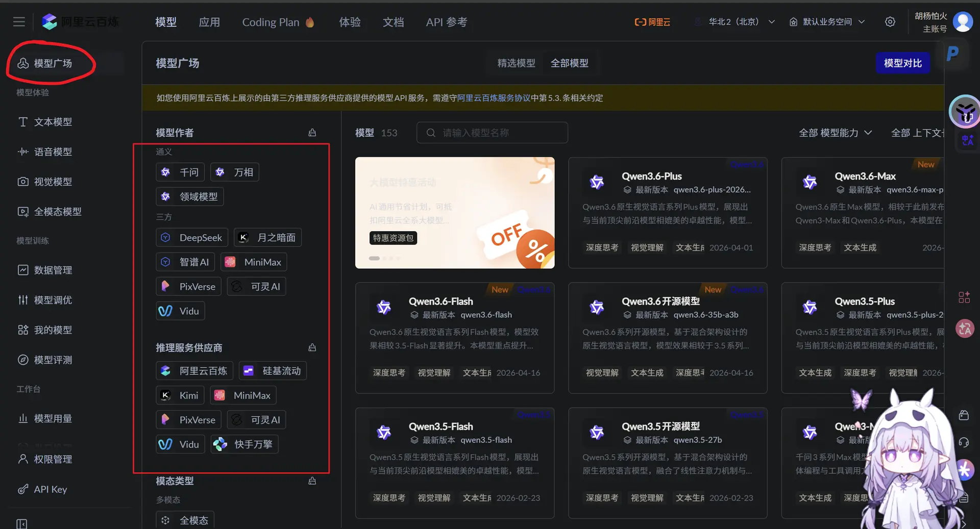Image resolution: width=980 pixels, height=529 pixels.
Task: Click search magnifier icon in model search
Action: click(431, 133)
